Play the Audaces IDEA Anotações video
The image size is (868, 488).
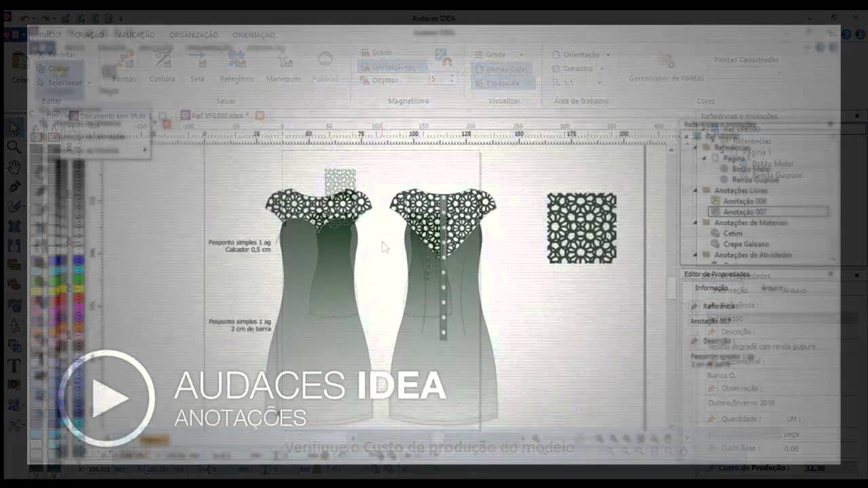pyautogui.click(x=107, y=398)
